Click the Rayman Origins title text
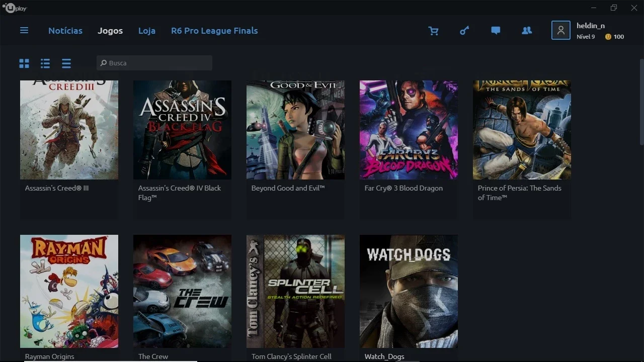 pos(50,356)
